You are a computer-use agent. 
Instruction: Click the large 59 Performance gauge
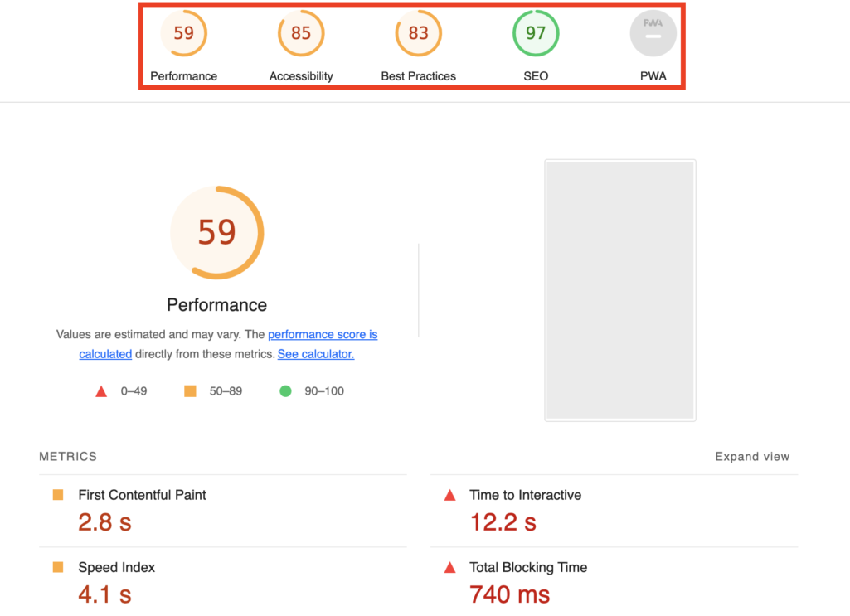click(216, 232)
